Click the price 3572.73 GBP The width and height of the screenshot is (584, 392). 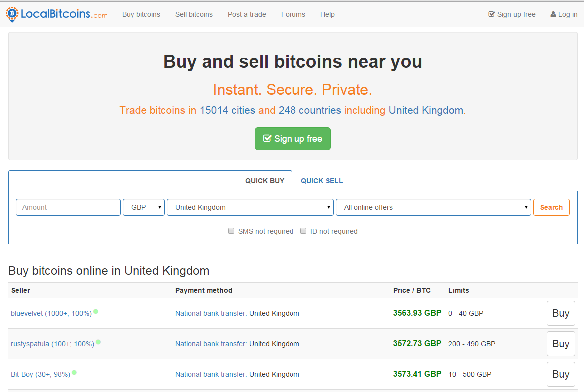point(417,344)
